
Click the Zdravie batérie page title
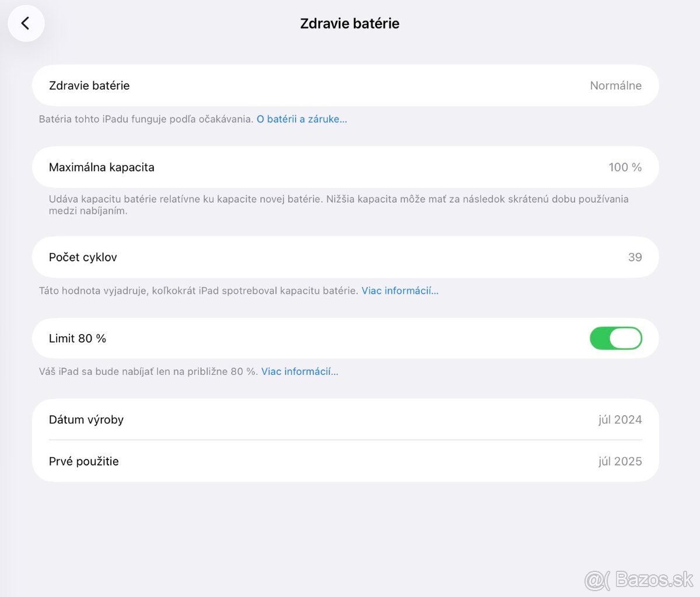tap(349, 23)
